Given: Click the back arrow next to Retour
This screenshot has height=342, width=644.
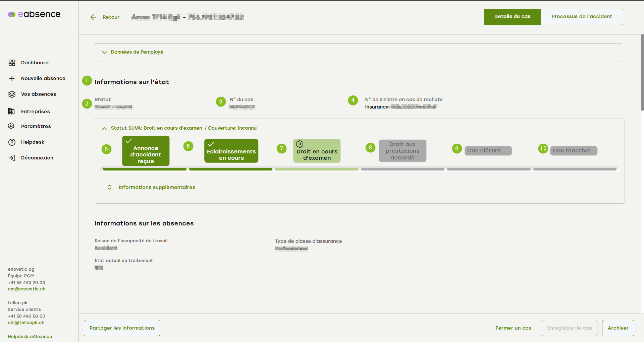Looking at the screenshot, I should tap(93, 17).
